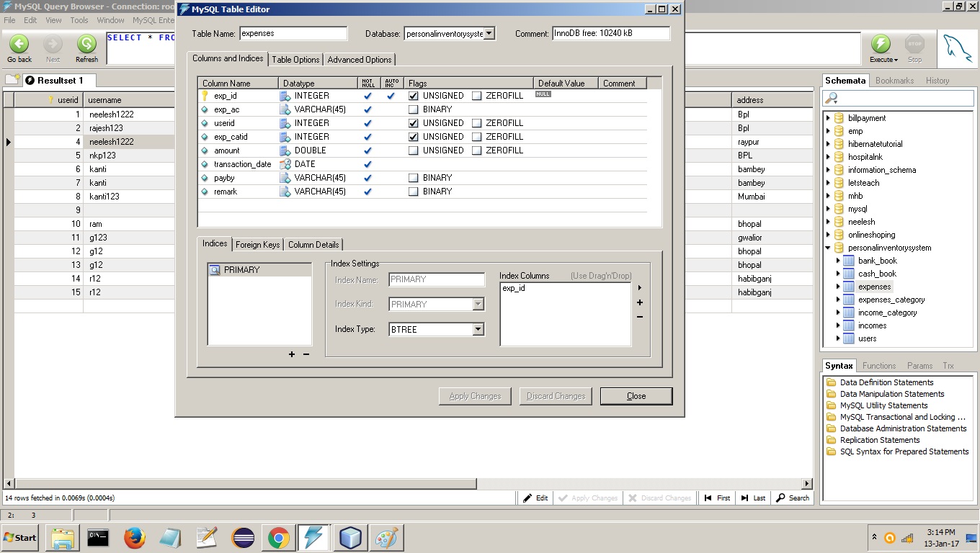
Task: Click the Execute query lightning icon
Action: pyautogui.click(x=881, y=44)
